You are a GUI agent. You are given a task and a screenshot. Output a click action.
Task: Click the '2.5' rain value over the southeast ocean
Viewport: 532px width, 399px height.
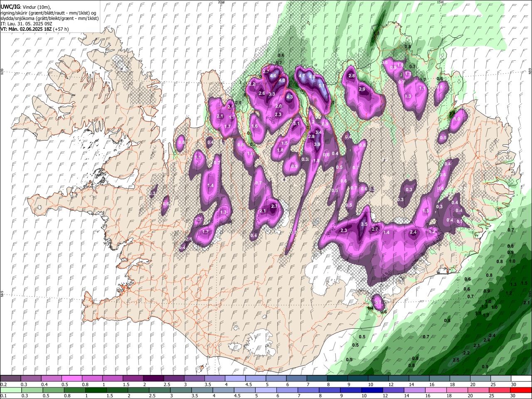(456, 360)
